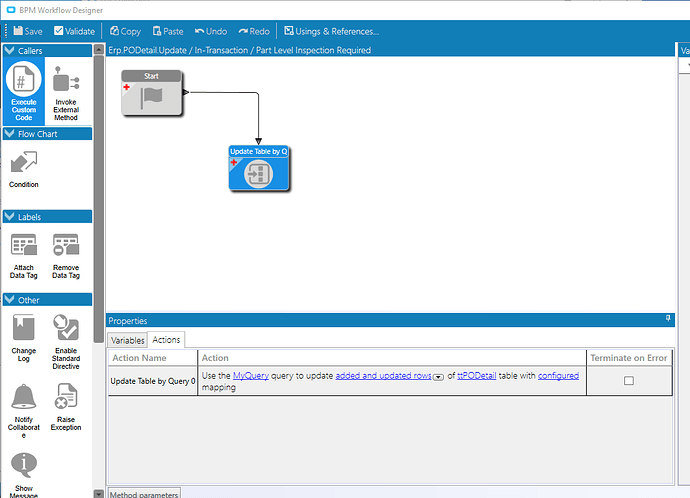Select the Enable Standard Directive item
This screenshot has height=498, width=690.
point(66,341)
